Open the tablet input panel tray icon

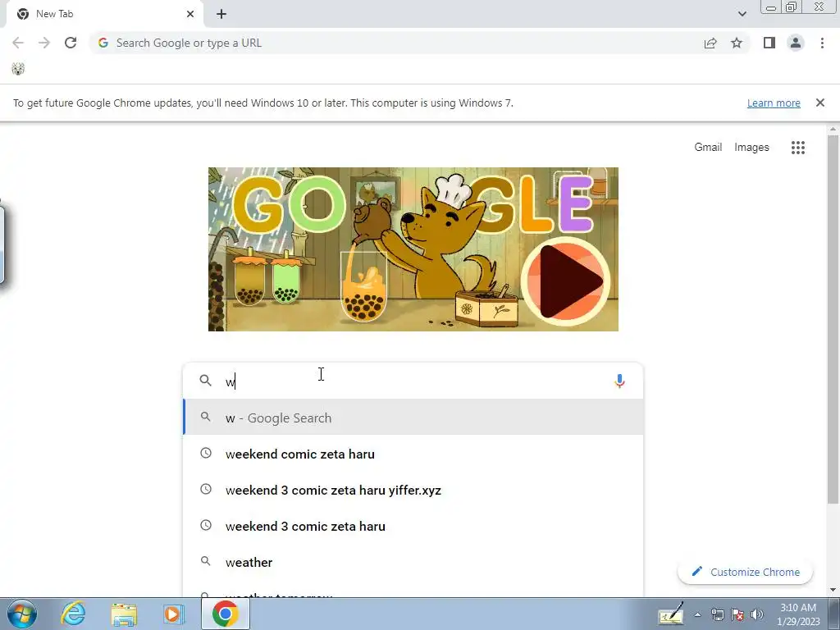671,614
